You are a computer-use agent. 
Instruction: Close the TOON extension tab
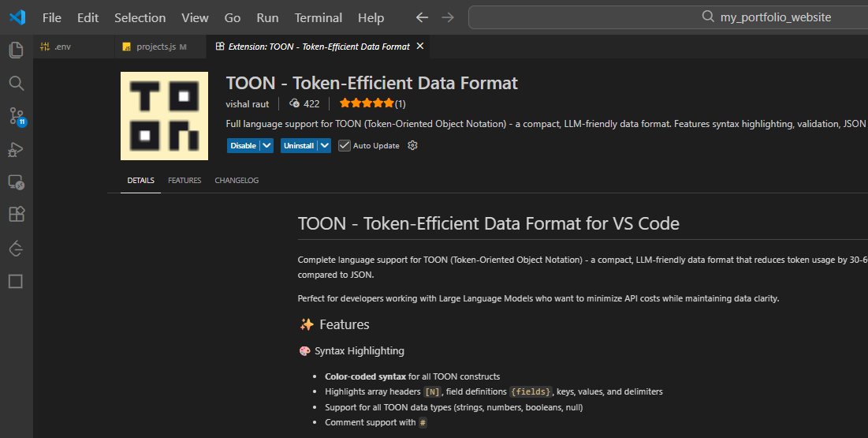[x=419, y=46]
